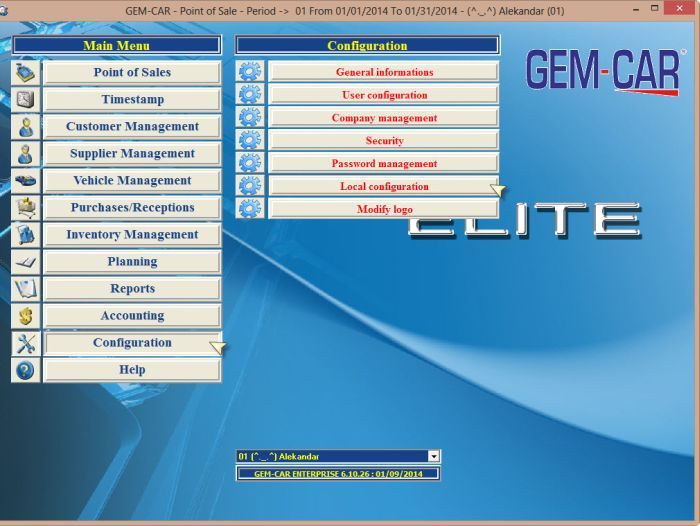
Task: Open Local configuration
Action: [x=384, y=186]
